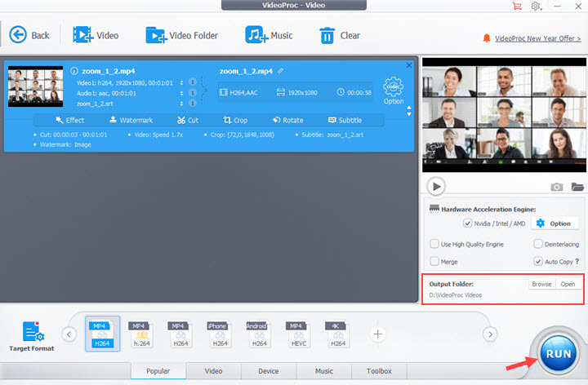
Task: Click the 'Crop: (72,0,1848,1008)' detail
Action: pos(243,135)
